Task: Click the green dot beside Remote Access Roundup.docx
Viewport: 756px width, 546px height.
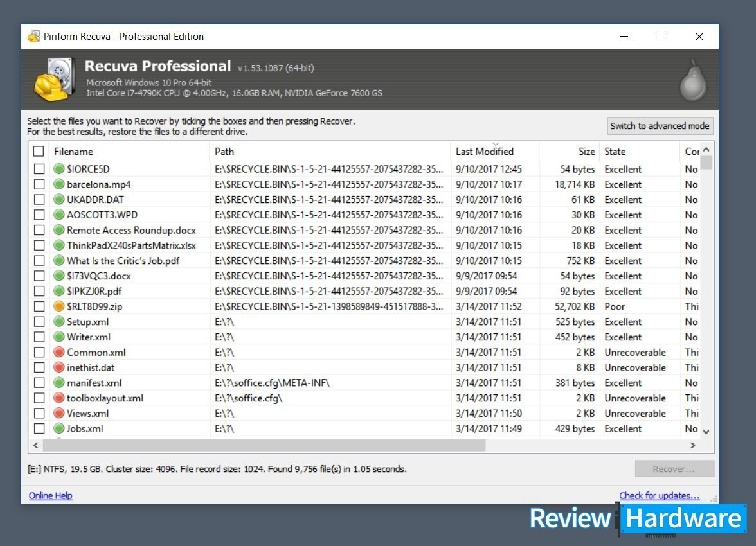Action: pos(59,231)
